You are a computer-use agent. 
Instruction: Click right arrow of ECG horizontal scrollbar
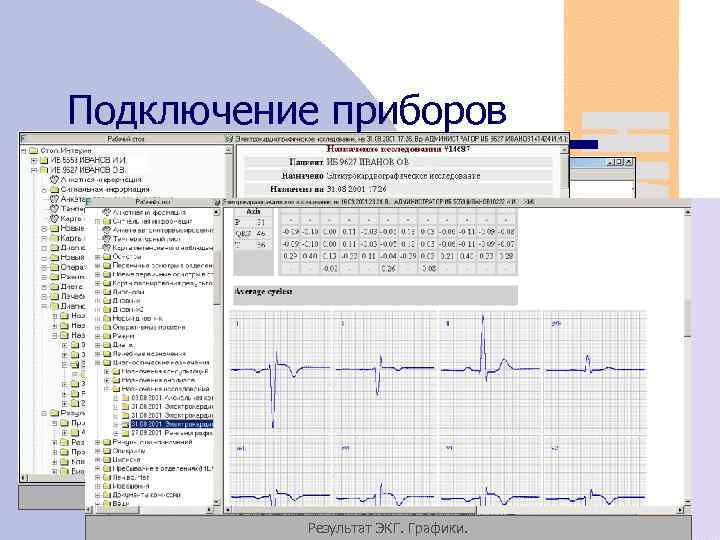click(680, 510)
